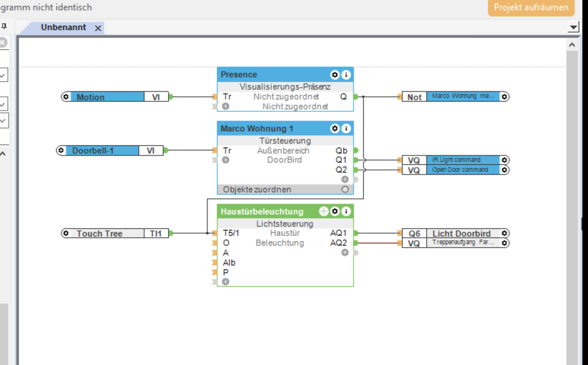
Task: Open info icon on Presence block
Action: (x=346, y=75)
